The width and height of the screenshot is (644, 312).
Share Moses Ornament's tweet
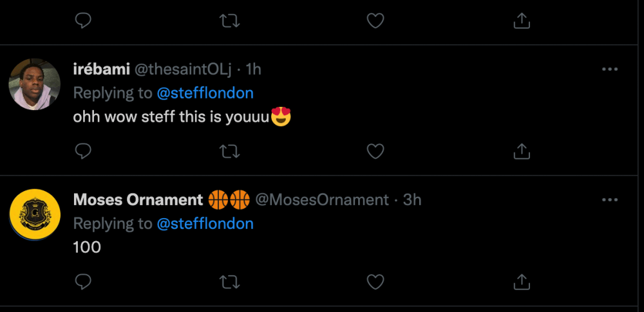[x=522, y=282]
